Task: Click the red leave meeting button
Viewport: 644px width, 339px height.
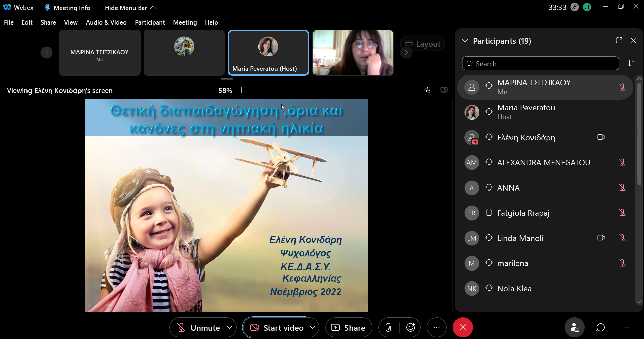Action: tap(463, 327)
